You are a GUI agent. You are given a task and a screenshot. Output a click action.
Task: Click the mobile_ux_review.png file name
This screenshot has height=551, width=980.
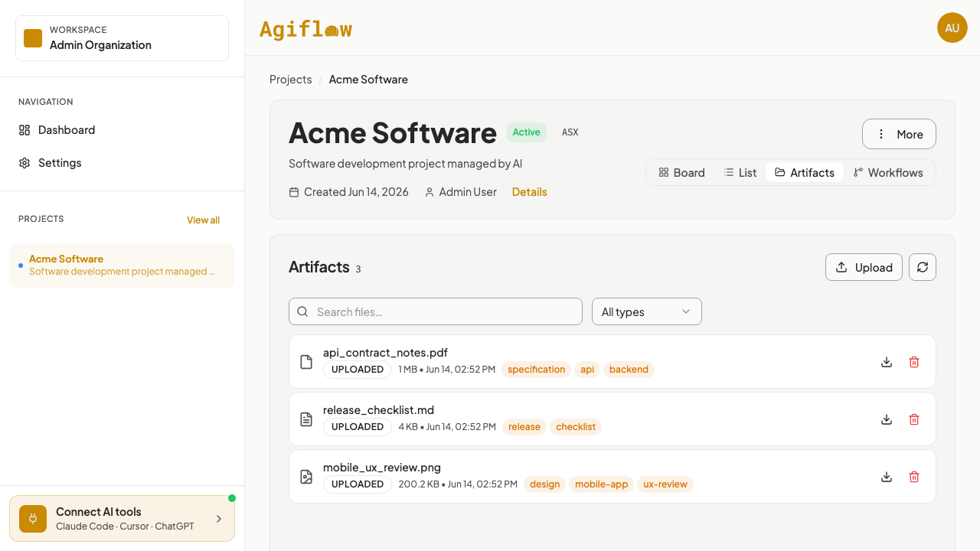click(382, 468)
